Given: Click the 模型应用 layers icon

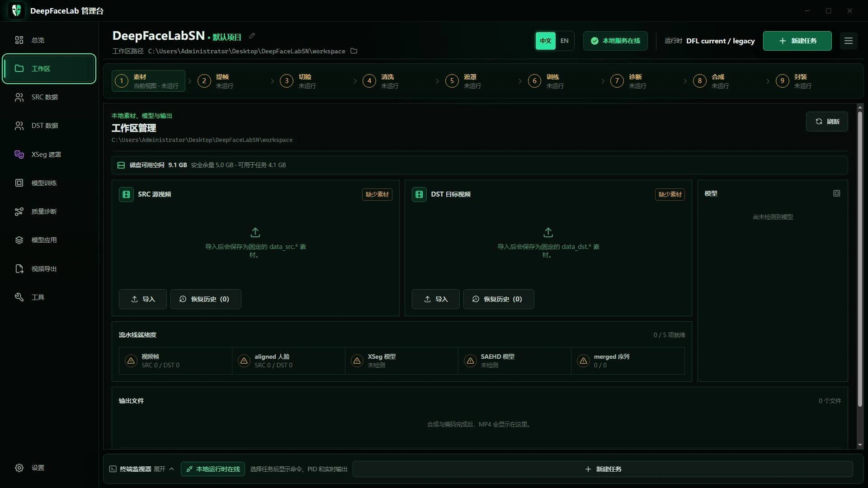Looking at the screenshot, I should pos(19,240).
